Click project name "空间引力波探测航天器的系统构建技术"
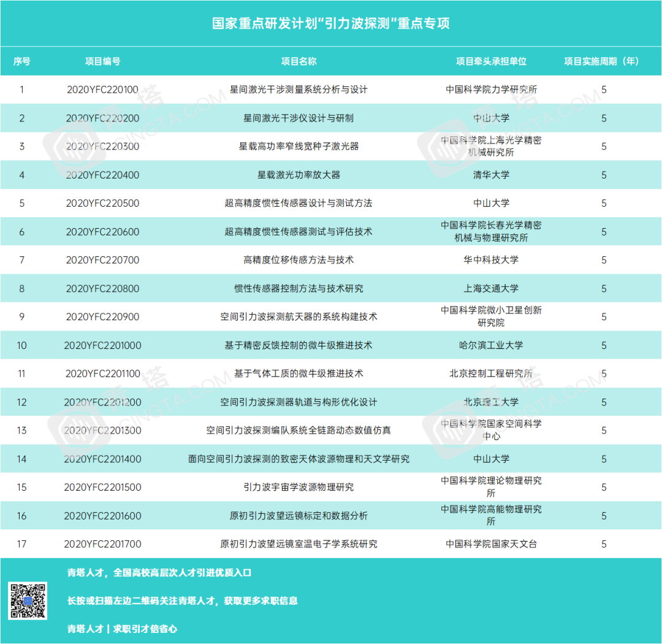This screenshot has width=662, height=644. click(x=299, y=317)
